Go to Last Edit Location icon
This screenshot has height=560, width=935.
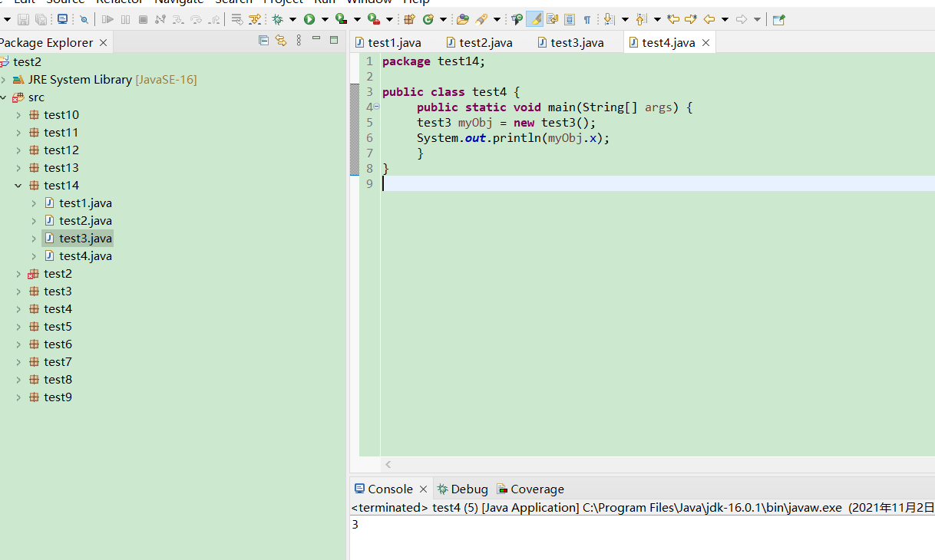pyautogui.click(x=673, y=19)
